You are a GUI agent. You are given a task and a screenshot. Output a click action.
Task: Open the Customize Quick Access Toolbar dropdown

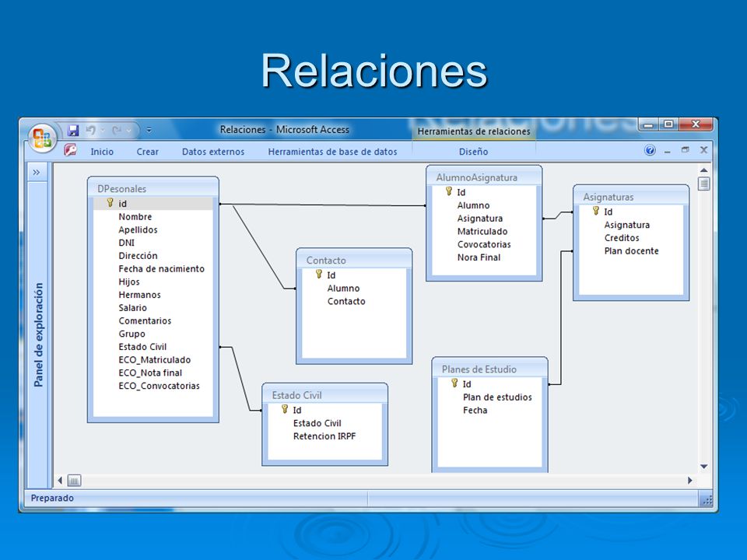tap(149, 130)
